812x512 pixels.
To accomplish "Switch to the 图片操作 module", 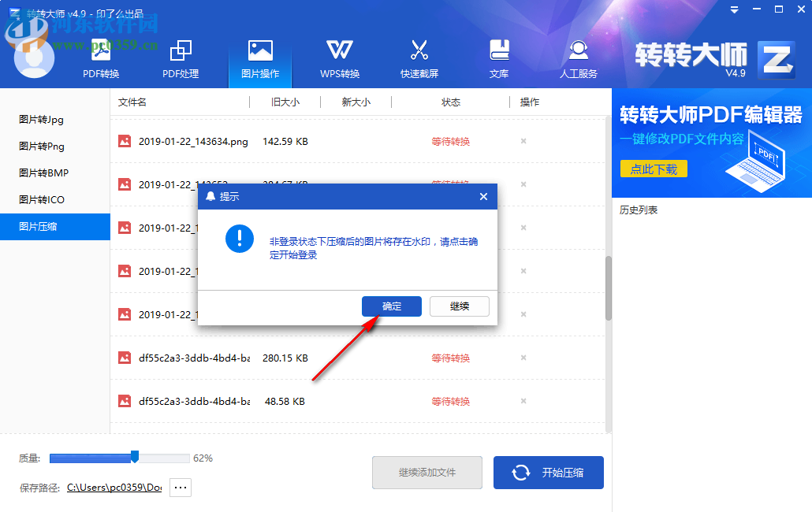I will (x=260, y=58).
